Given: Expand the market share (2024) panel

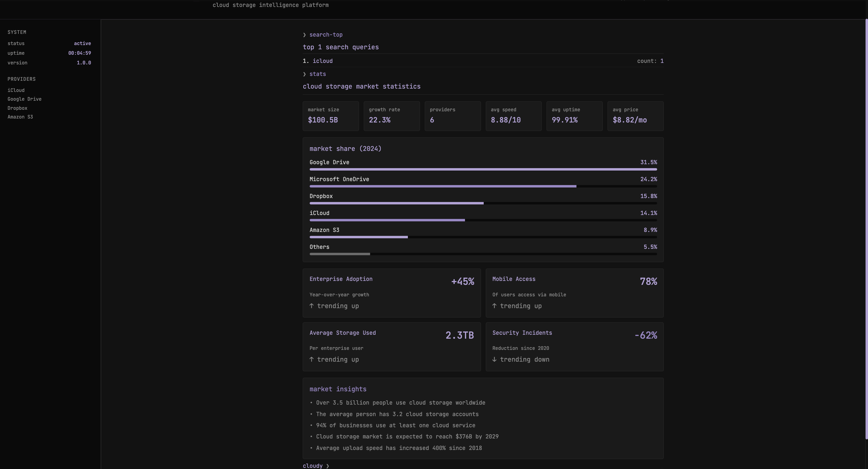Looking at the screenshot, I should (345, 148).
